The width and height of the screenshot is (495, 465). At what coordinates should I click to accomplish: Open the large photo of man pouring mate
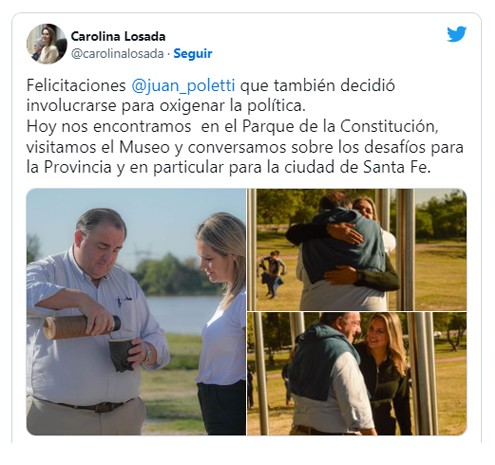click(136, 312)
